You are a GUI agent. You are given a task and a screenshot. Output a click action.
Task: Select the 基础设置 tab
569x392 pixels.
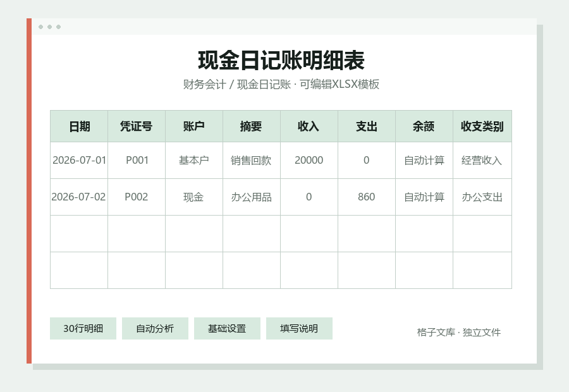point(227,329)
